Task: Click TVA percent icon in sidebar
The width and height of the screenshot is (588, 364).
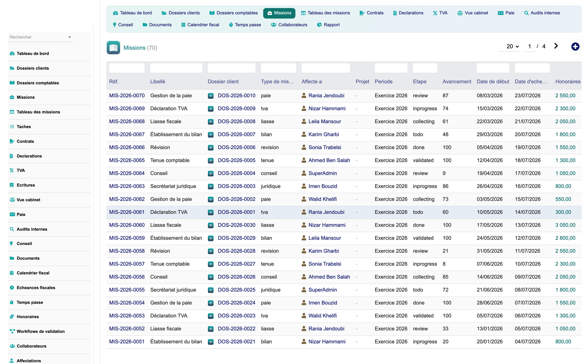Action: pos(12,170)
